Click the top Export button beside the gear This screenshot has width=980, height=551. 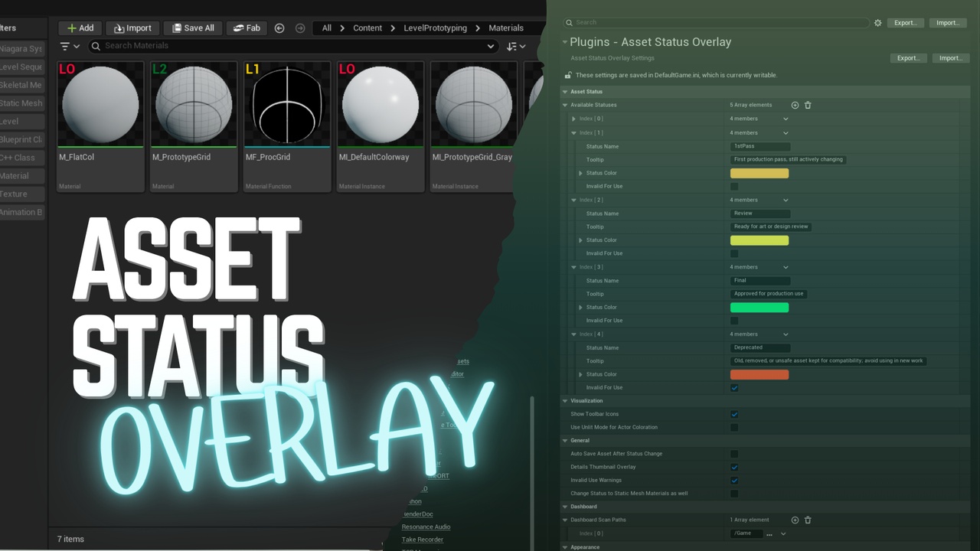coord(905,23)
